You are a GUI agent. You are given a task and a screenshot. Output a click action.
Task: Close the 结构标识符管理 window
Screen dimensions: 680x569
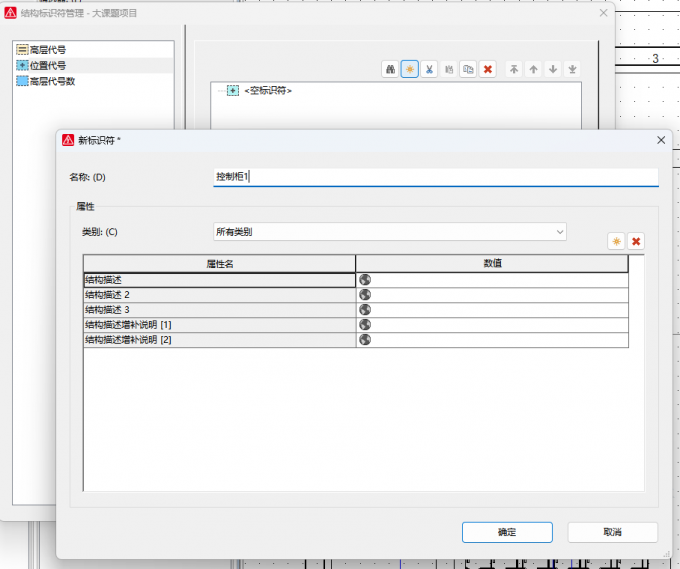pos(603,13)
